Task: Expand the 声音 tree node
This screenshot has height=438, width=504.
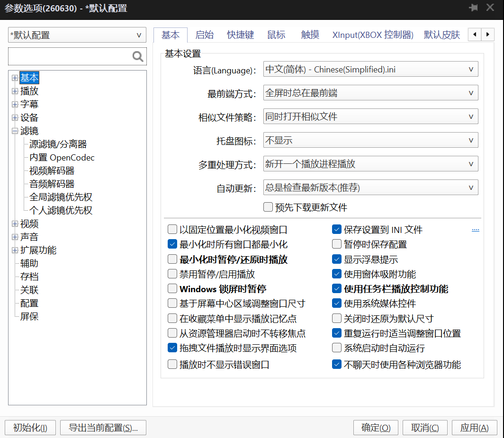Action: click(x=15, y=237)
